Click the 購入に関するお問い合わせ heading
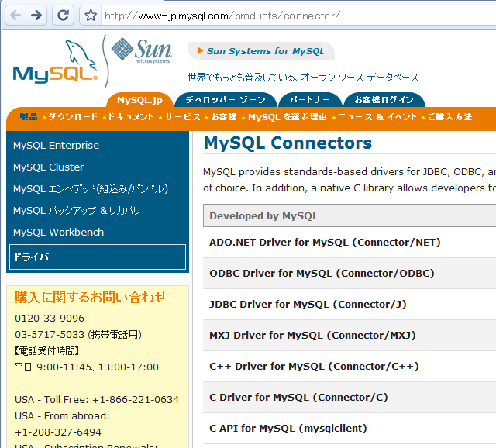496x448 pixels. (91, 298)
